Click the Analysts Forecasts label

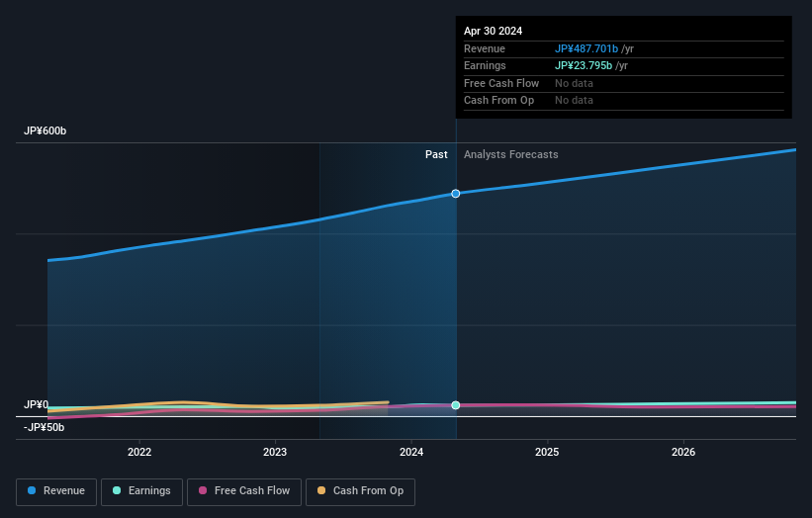pos(510,154)
